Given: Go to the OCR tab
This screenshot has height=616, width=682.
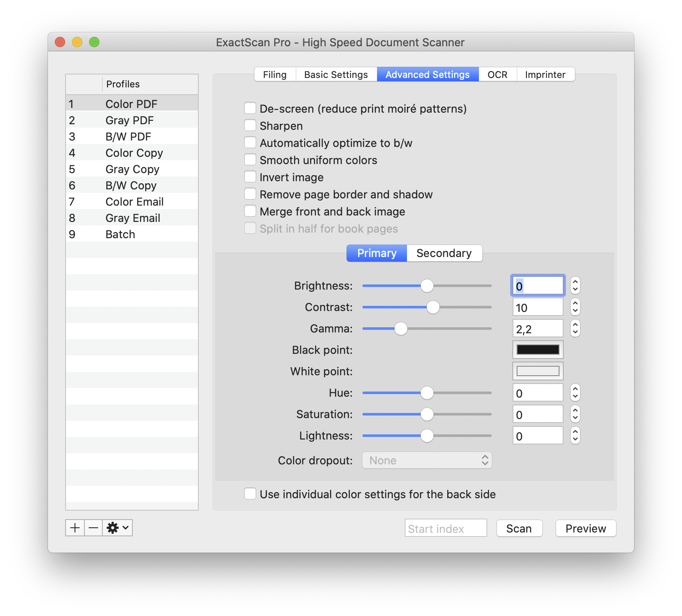Looking at the screenshot, I should 497,75.
